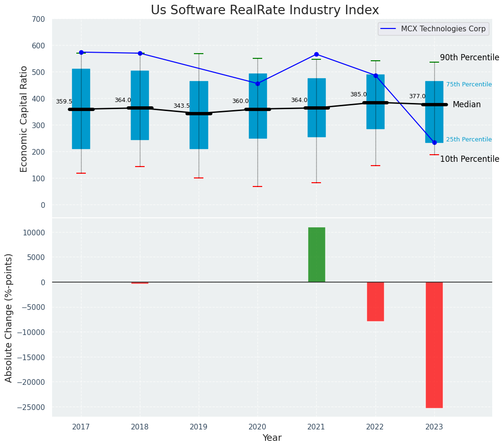This screenshot has height=447, width=504.
Task: Select the 2017 MCX blue data point
Action: click(81, 52)
